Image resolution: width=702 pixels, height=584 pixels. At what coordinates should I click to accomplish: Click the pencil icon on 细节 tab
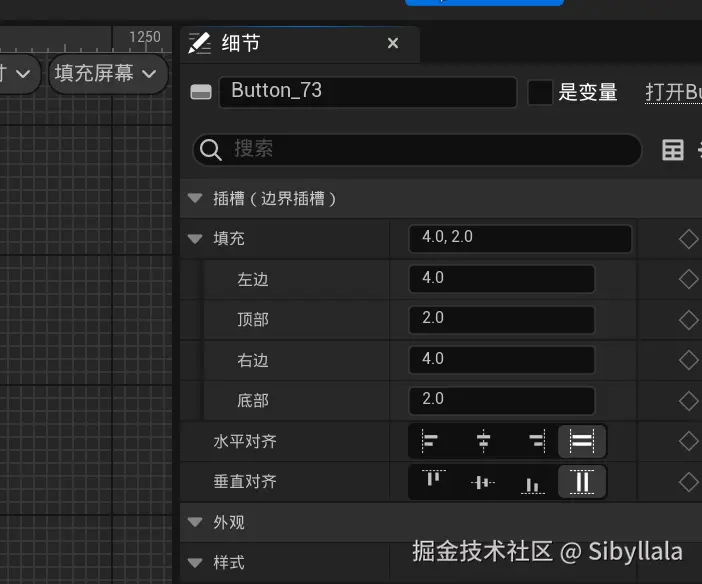[199, 43]
